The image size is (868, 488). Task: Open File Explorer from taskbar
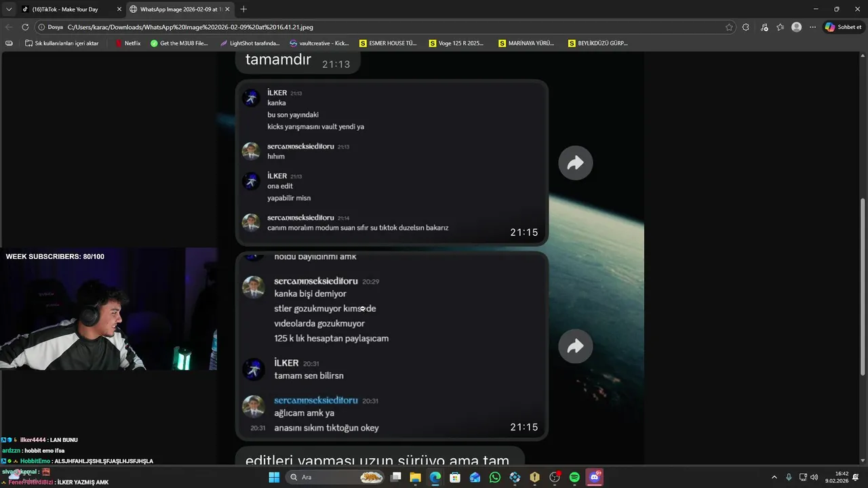pyautogui.click(x=416, y=477)
